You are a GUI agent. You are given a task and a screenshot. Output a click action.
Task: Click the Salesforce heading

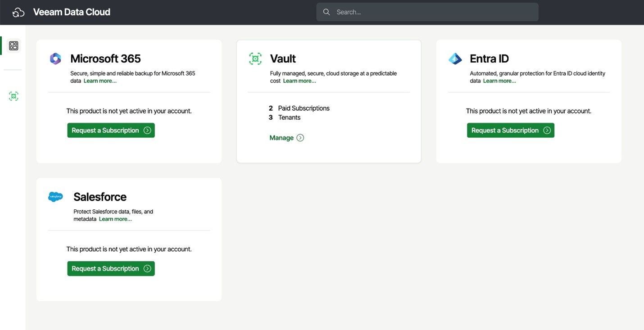tap(100, 197)
